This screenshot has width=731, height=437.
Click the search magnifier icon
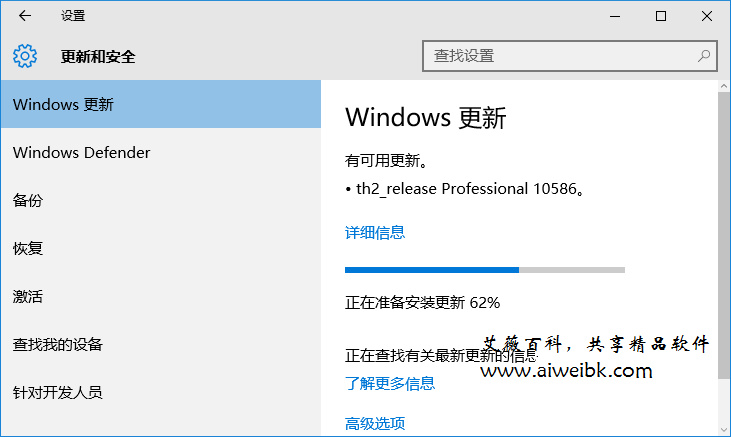pos(704,56)
